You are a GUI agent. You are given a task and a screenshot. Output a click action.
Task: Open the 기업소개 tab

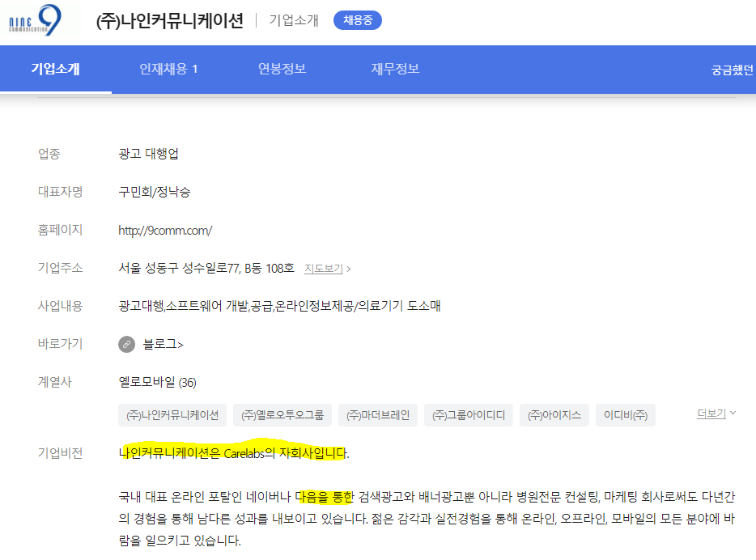56,69
